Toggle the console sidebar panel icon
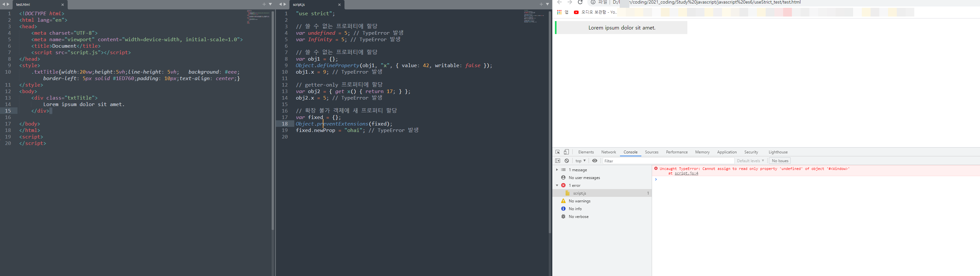The image size is (980, 276). (x=558, y=161)
